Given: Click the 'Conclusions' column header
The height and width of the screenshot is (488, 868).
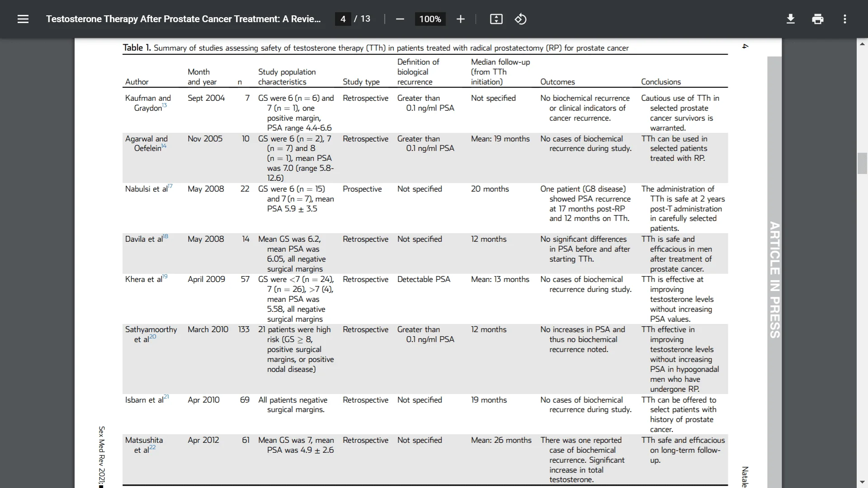Looking at the screenshot, I should pyautogui.click(x=660, y=82).
